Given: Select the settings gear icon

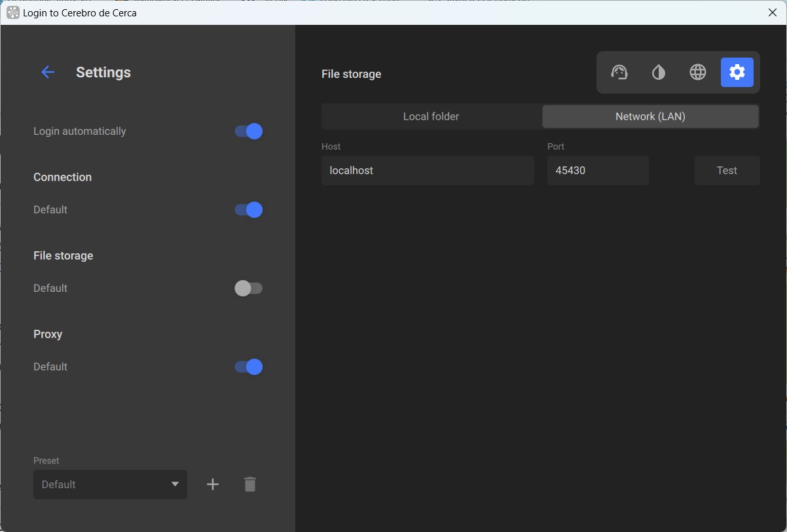Looking at the screenshot, I should tap(737, 72).
